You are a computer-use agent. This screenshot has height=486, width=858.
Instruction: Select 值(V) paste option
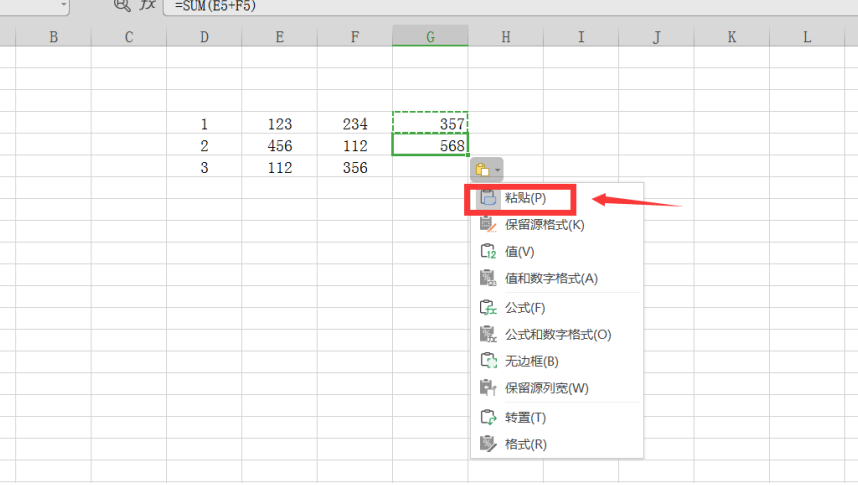[x=557, y=252]
